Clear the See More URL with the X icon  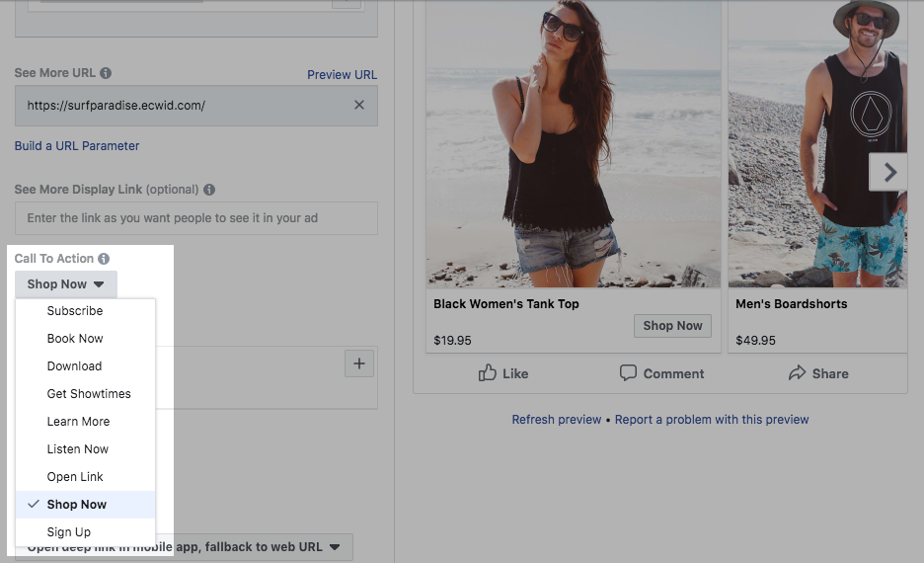tap(358, 105)
